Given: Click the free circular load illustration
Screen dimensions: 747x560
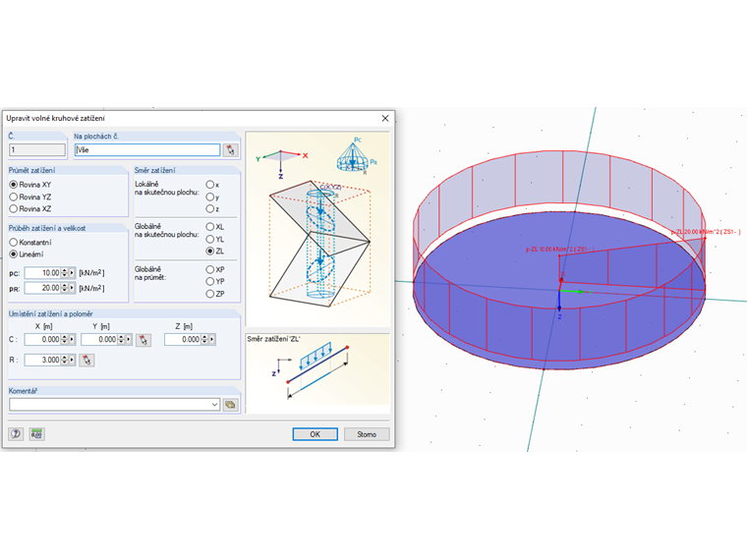Looking at the screenshot, I should 317,229.
